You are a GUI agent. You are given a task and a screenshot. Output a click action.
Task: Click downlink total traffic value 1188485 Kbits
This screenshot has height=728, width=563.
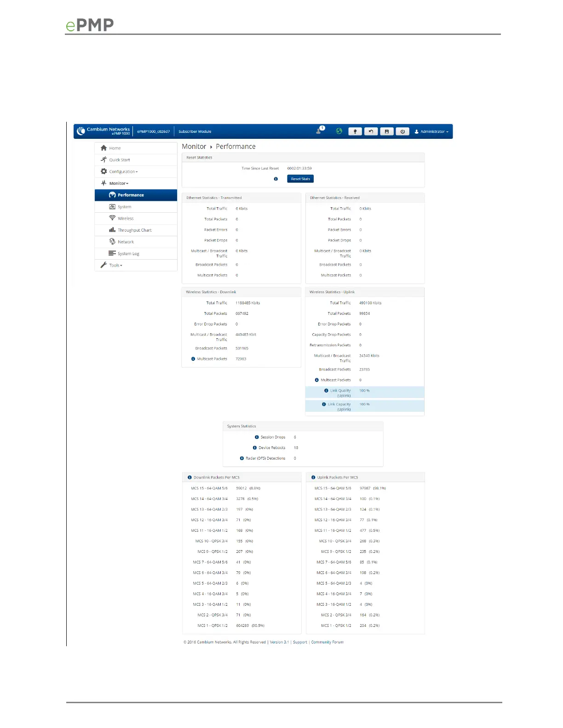248,303
